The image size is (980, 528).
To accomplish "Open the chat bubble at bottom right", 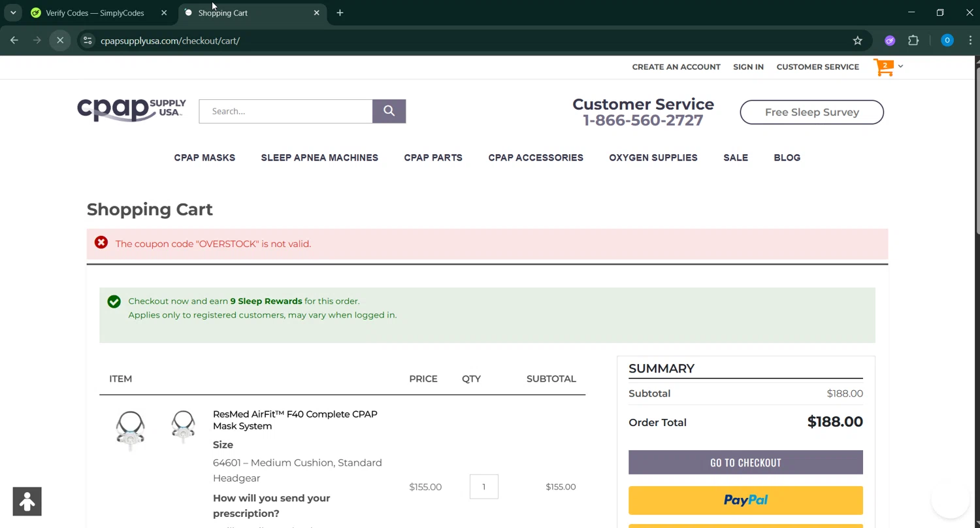I will [x=950, y=499].
